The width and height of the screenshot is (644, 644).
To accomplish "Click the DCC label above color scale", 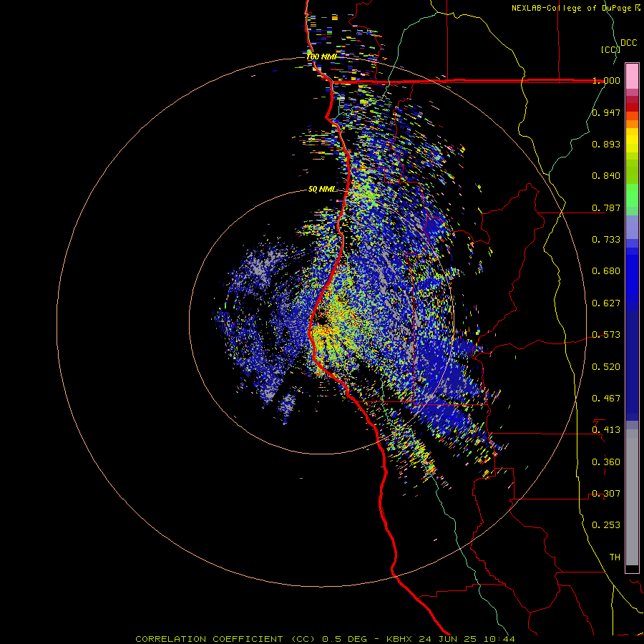I will pos(628,43).
